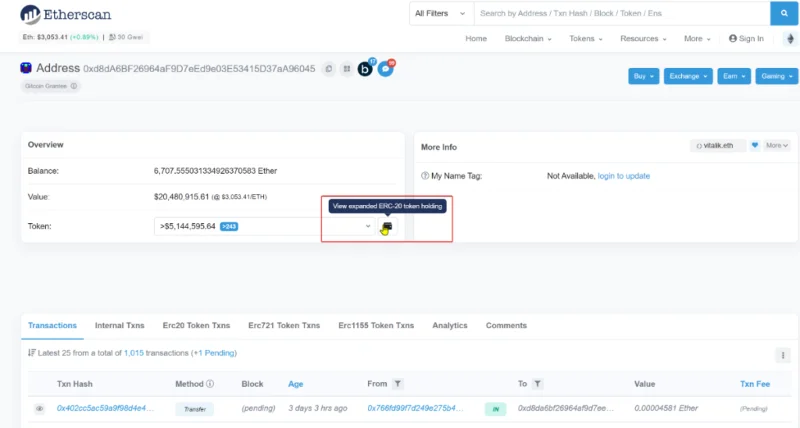Screen dimensions: 800x428
Task: Click the Etherscan logo
Action: [x=65, y=15]
